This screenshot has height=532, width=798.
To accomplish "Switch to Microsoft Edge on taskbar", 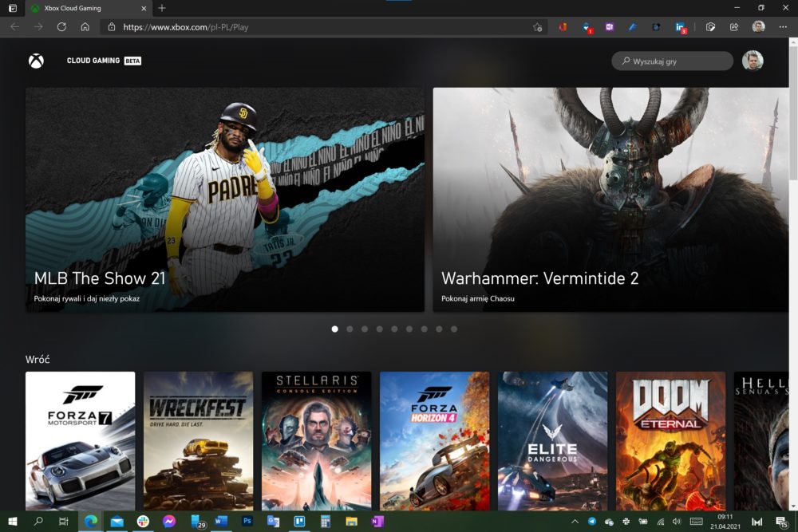I will tap(91, 522).
